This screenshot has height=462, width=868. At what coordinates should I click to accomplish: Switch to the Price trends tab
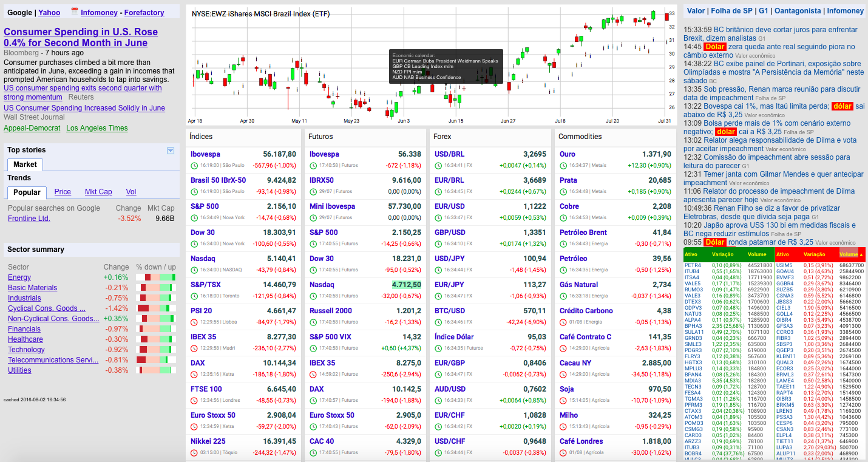[63, 192]
